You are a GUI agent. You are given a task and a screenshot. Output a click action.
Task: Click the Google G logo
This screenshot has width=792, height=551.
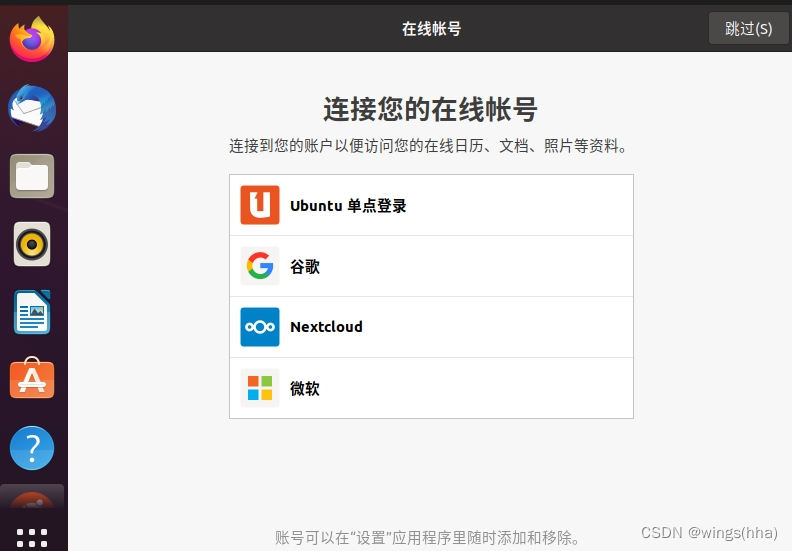coord(260,266)
